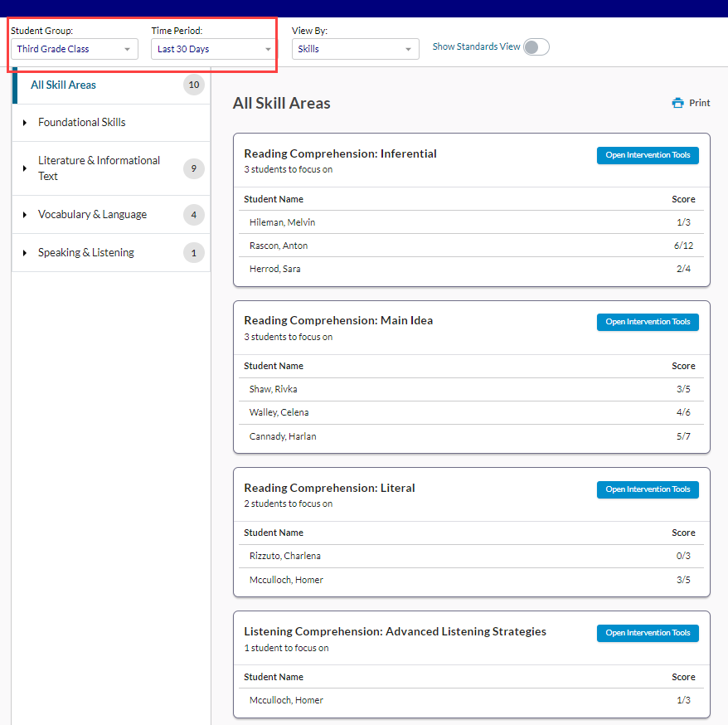Open Intervention Tools for Literal comprehension
The width and height of the screenshot is (728, 725).
648,489
